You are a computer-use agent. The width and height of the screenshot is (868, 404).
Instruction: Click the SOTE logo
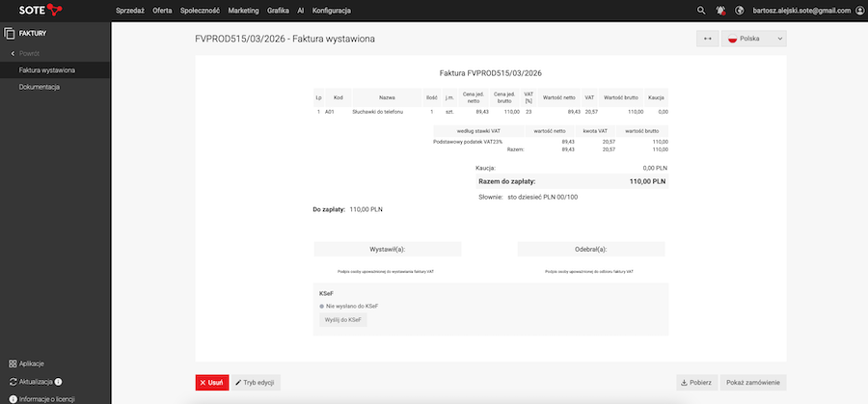coord(41,10)
